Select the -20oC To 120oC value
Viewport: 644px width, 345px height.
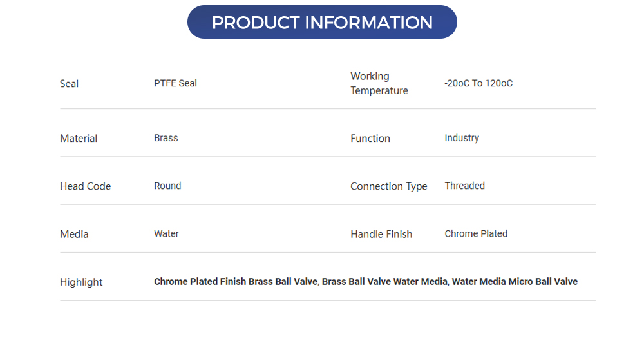pyautogui.click(x=478, y=83)
